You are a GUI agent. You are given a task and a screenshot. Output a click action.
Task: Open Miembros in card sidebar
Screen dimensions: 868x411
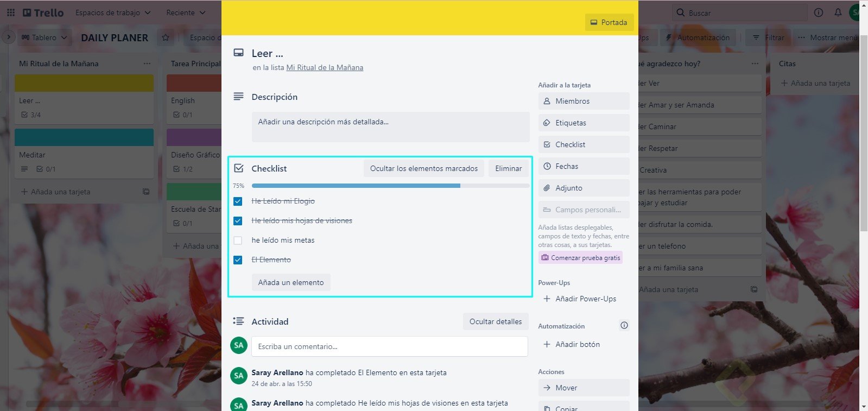pyautogui.click(x=584, y=101)
